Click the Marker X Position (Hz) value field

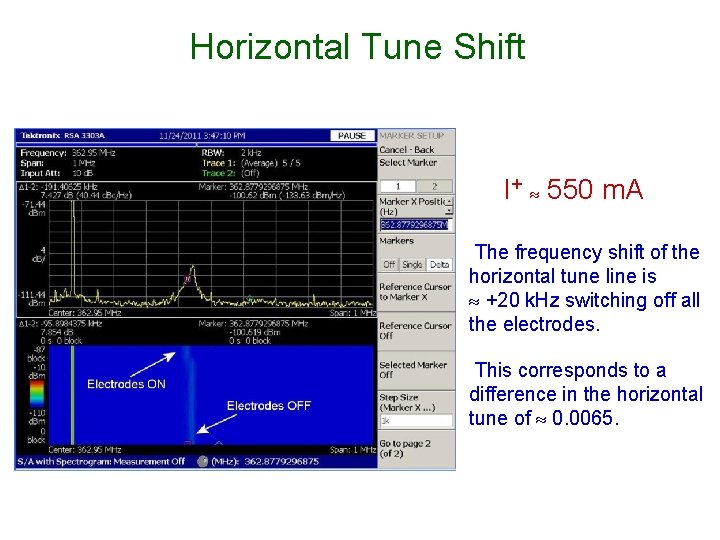coord(415,225)
